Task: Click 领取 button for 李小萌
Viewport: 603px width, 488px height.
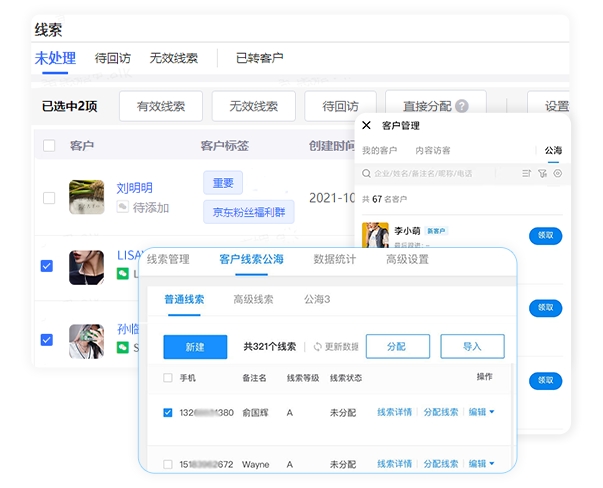Action: (x=545, y=236)
